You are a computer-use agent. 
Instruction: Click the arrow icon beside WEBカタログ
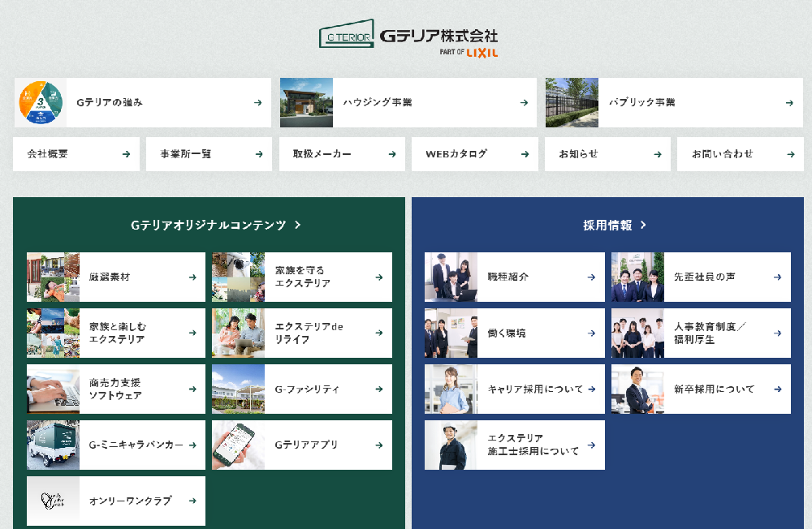525,154
